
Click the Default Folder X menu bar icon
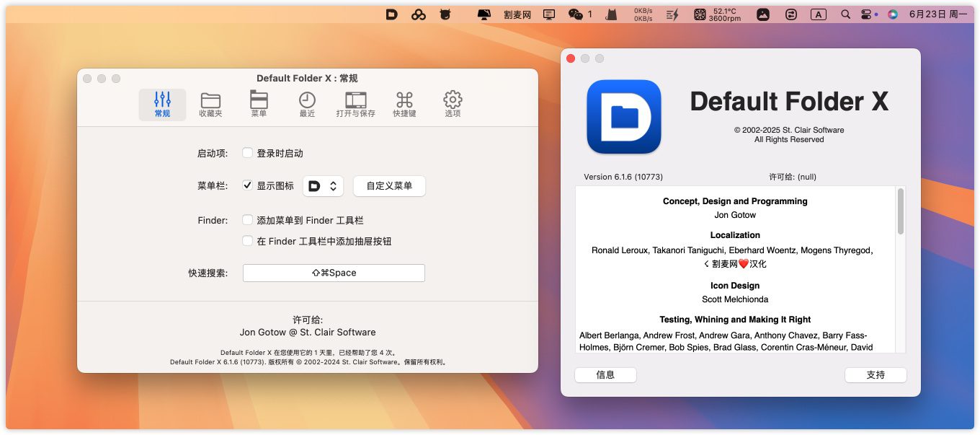(x=392, y=14)
